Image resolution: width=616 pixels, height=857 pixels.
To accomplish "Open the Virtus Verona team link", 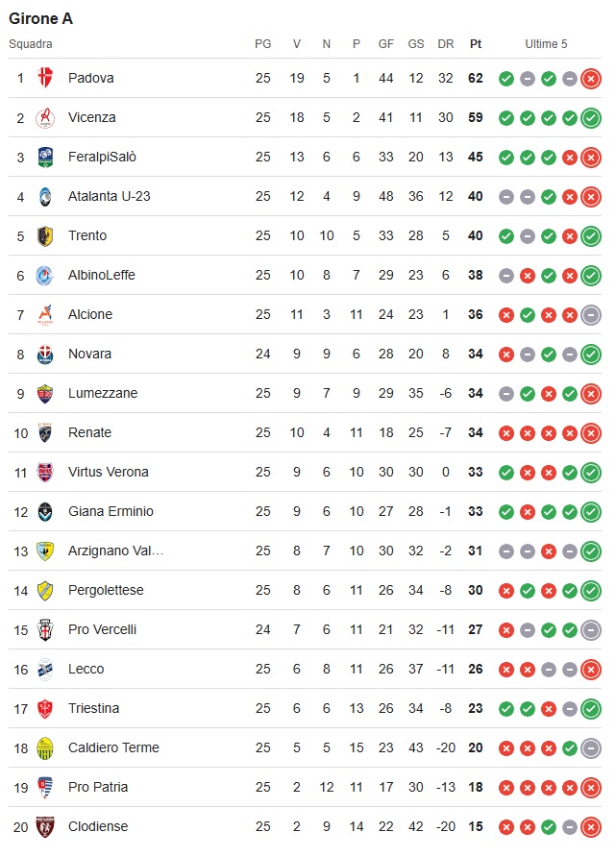I will pos(109,472).
